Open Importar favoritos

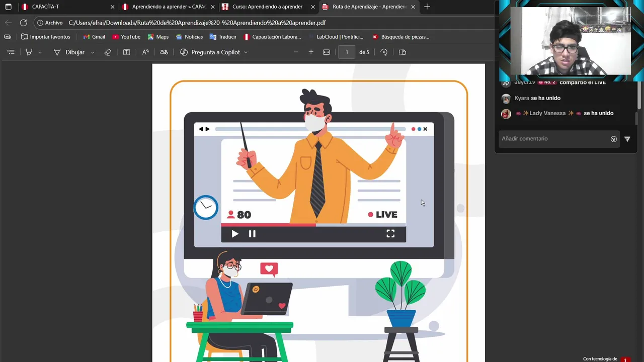45,37
